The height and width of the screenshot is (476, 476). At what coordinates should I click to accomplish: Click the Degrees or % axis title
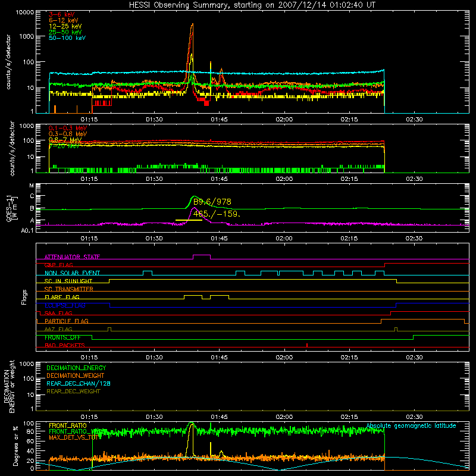click(x=15, y=446)
